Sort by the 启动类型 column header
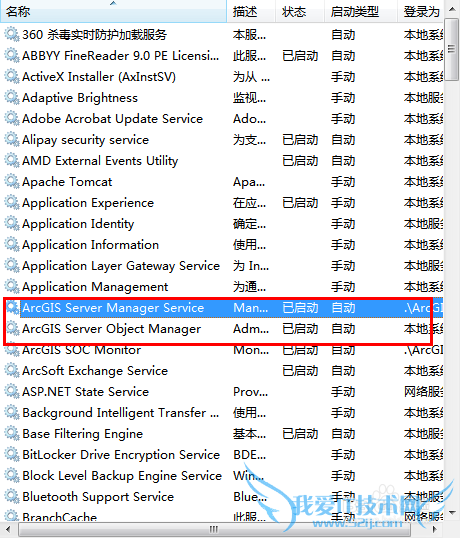 click(x=361, y=11)
